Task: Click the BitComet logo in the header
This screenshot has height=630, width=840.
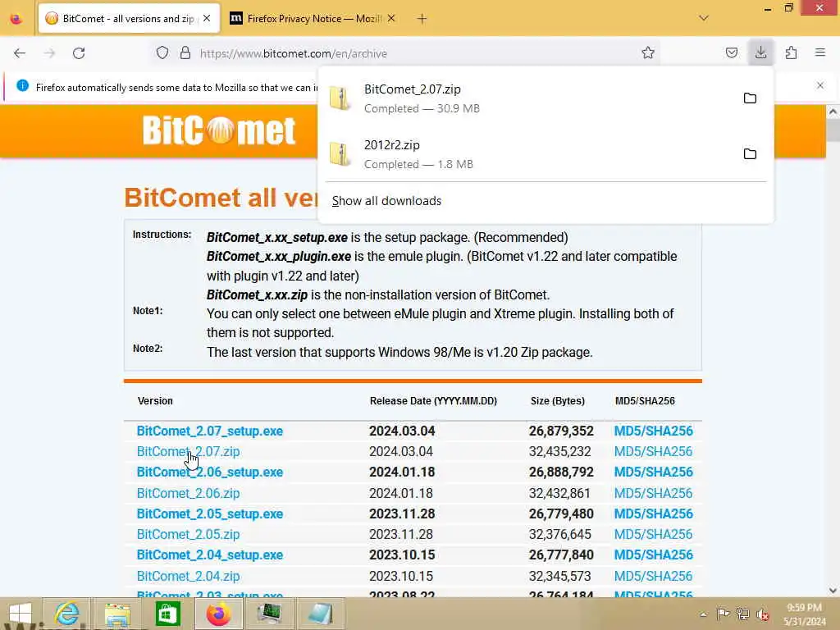Action: (x=218, y=130)
